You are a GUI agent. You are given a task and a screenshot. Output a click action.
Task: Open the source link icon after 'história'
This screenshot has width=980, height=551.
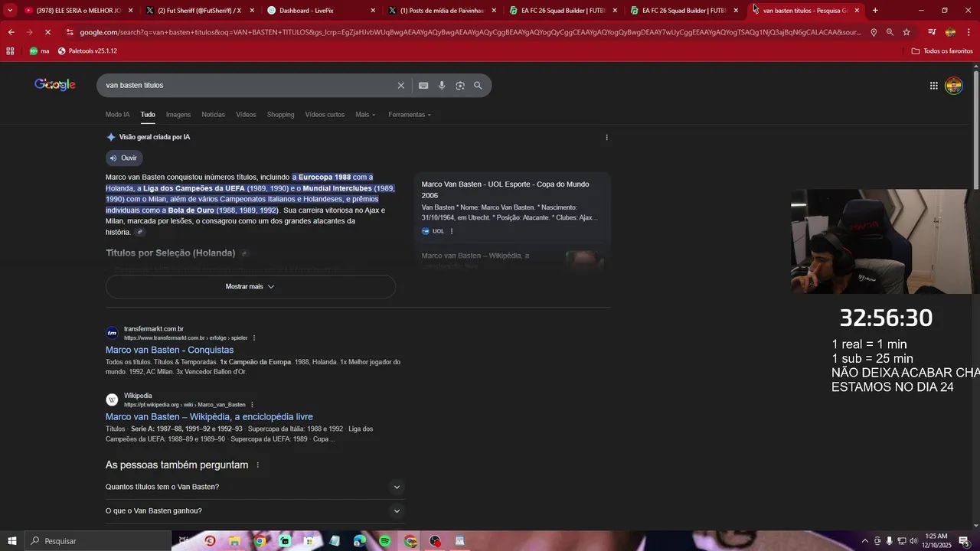(139, 232)
